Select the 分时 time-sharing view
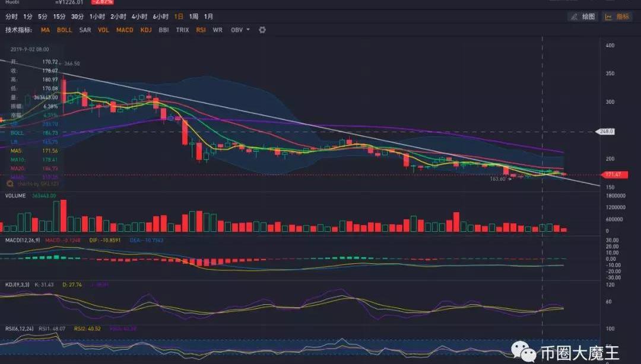 pyautogui.click(x=11, y=17)
